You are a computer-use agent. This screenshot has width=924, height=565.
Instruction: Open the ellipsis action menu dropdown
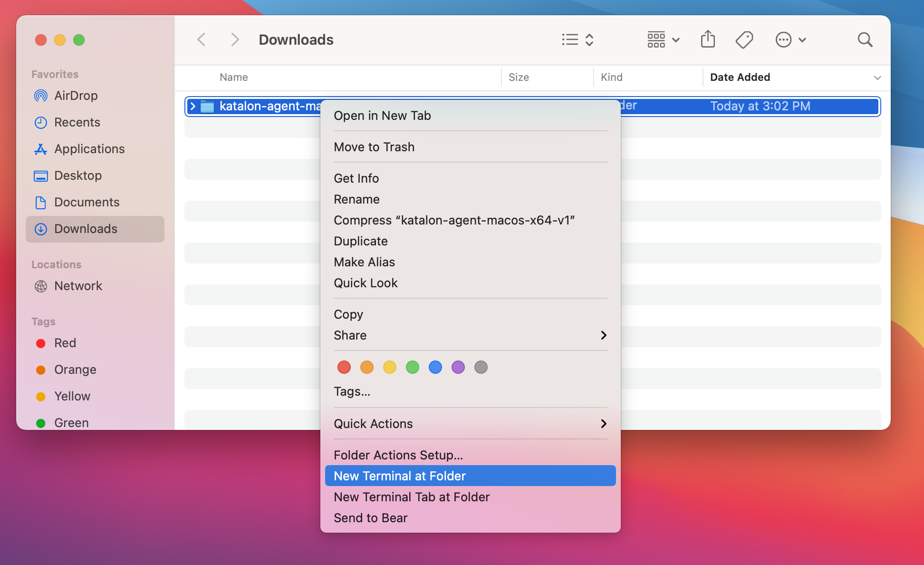coord(790,39)
